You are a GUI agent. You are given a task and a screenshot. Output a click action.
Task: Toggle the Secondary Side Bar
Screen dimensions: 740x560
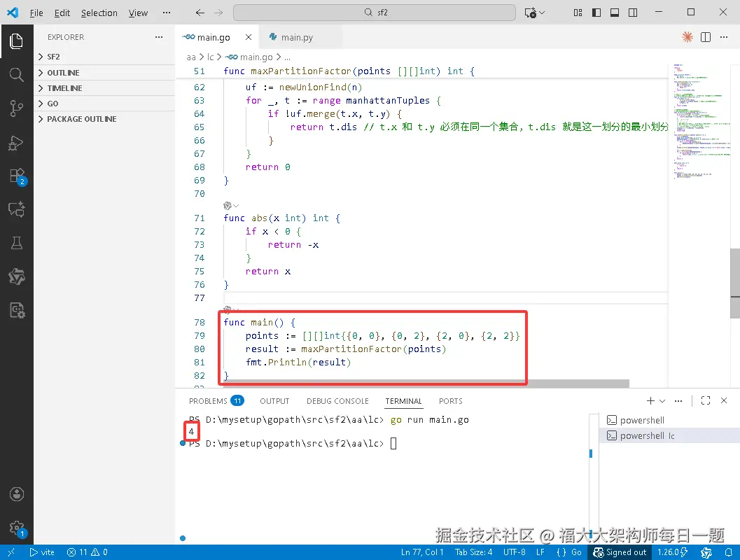coord(633,13)
